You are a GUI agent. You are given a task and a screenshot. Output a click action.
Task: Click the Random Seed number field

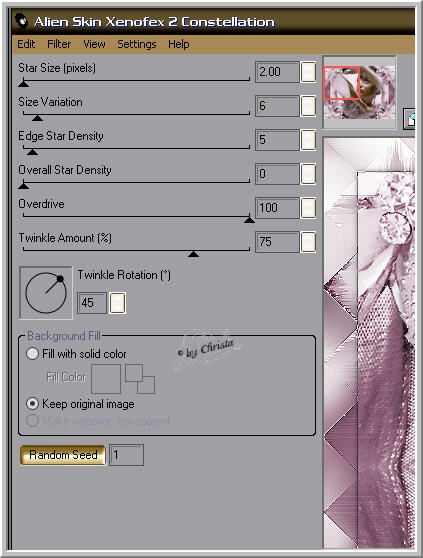pos(127,455)
